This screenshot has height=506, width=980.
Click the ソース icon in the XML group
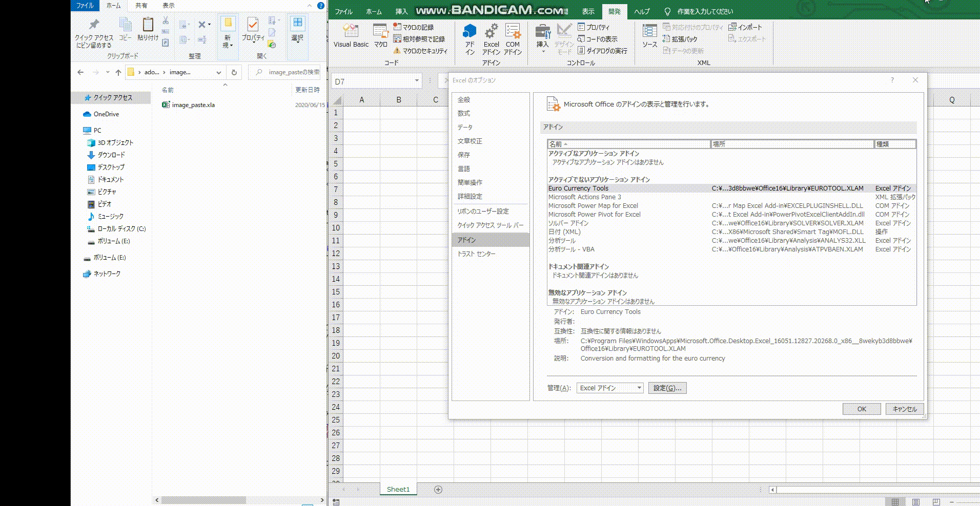(649, 36)
